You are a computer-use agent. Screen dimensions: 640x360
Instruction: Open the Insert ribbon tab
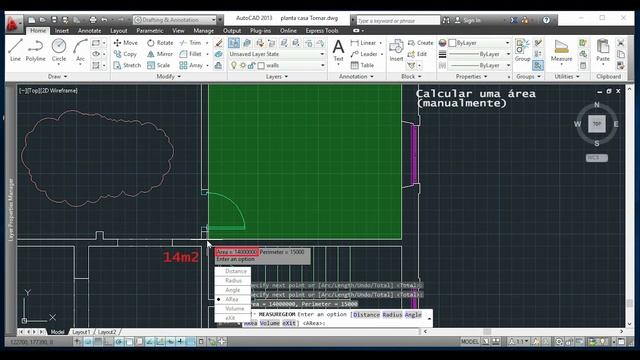62,31
